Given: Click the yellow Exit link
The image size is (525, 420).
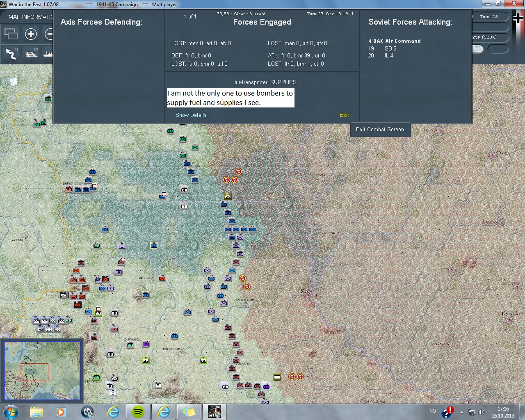Looking at the screenshot, I should [x=344, y=115].
